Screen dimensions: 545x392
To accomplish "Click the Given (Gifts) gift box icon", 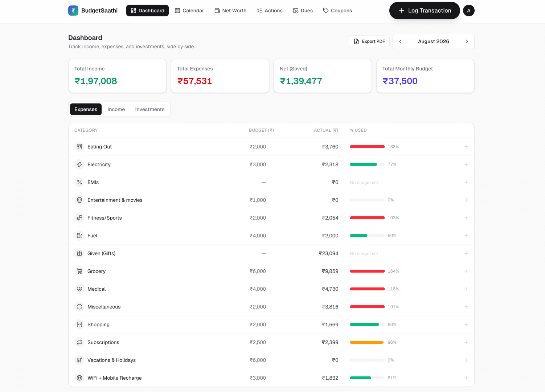I will [x=79, y=253].
